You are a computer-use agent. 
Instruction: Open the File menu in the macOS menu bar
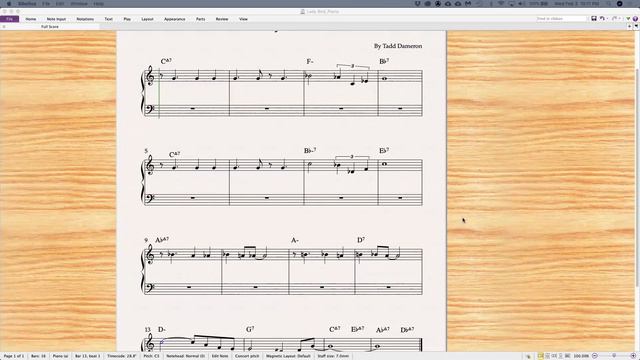coord(46,4)
